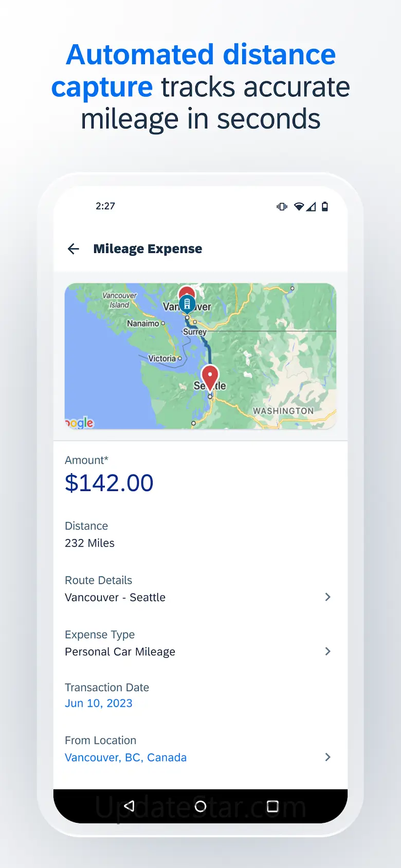Screen dimensions: 401x868
Task: Open Expense Type chevron
Action: pos(327,652)
